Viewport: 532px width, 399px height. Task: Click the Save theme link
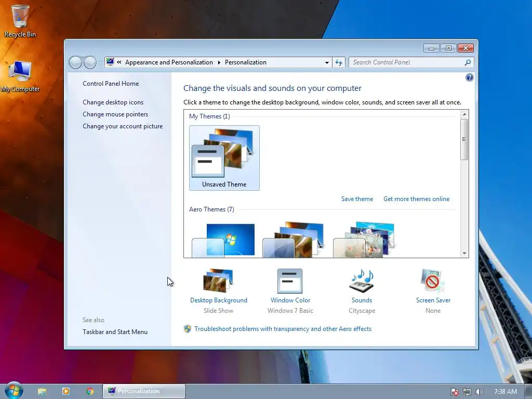(x=357, y=199)
